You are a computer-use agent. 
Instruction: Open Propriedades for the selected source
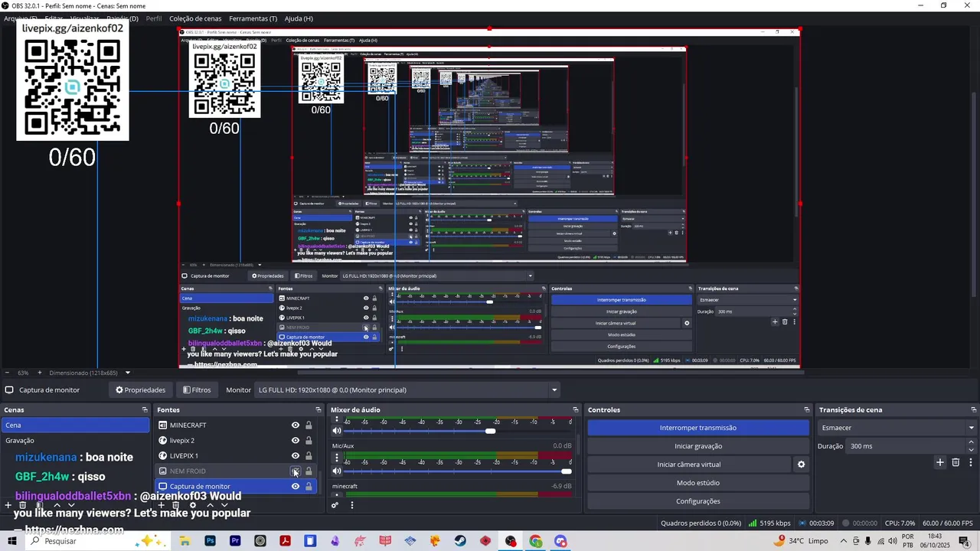click(x=141, y=390)
